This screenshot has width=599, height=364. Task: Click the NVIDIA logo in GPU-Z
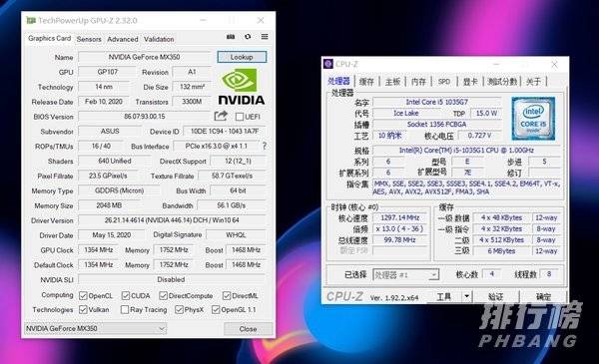click(x=242, y=87)
